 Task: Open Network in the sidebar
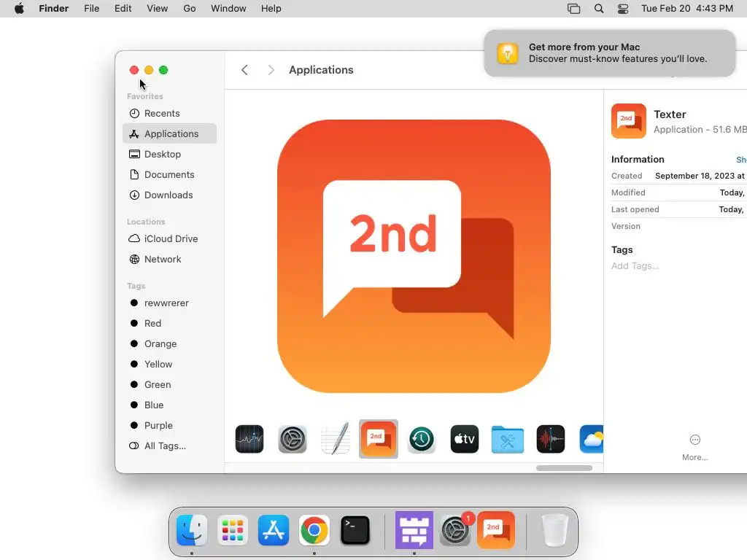point(169,259)
